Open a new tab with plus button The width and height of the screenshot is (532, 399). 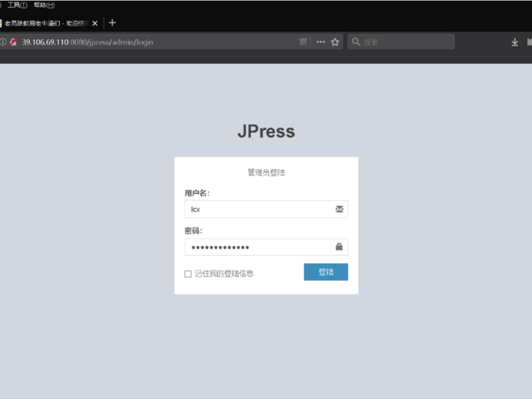point(112,22)
